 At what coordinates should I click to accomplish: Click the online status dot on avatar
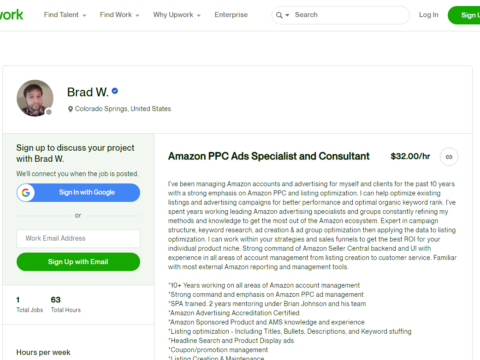[x=49, y=112]
